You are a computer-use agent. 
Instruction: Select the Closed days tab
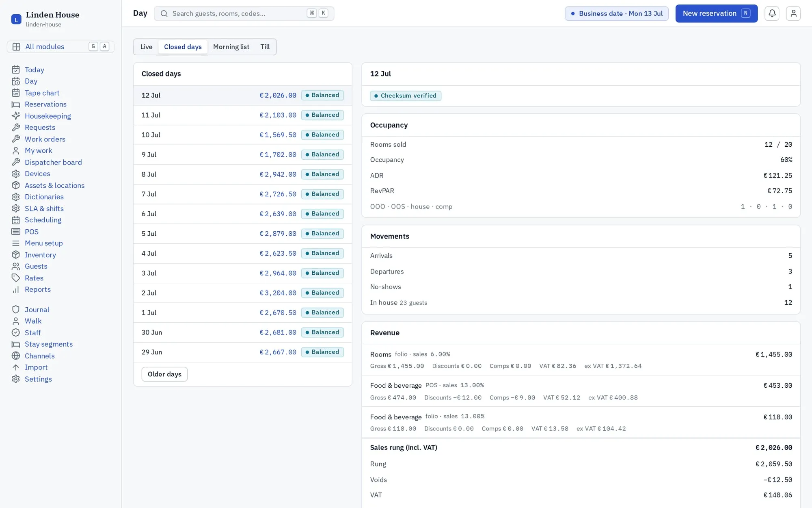[x=183, y=47]
